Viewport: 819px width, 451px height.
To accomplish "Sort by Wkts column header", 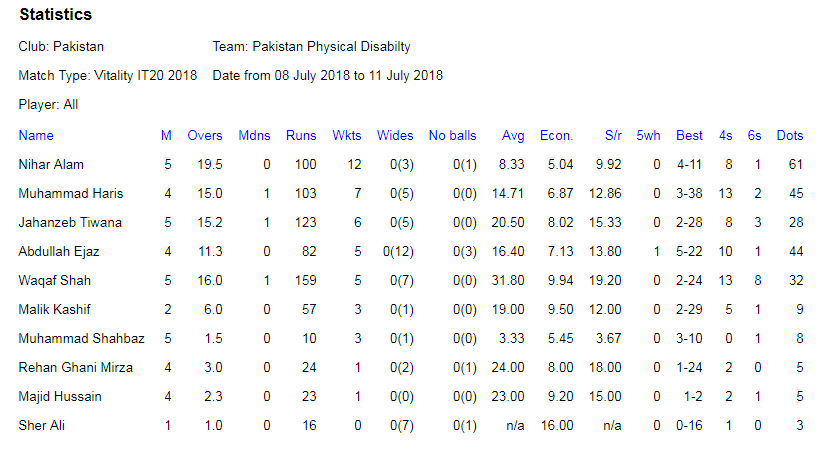I will click(x=347, y=135).
